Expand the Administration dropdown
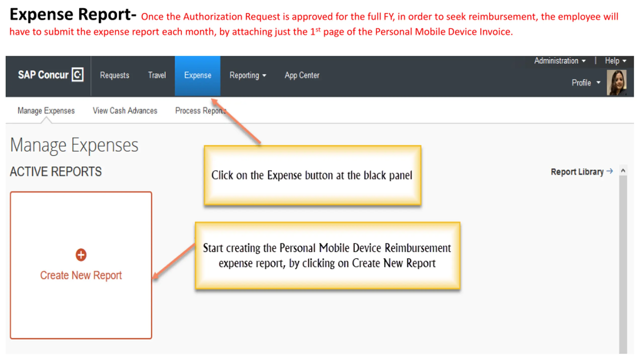644x362 pixels. [560, 61]
